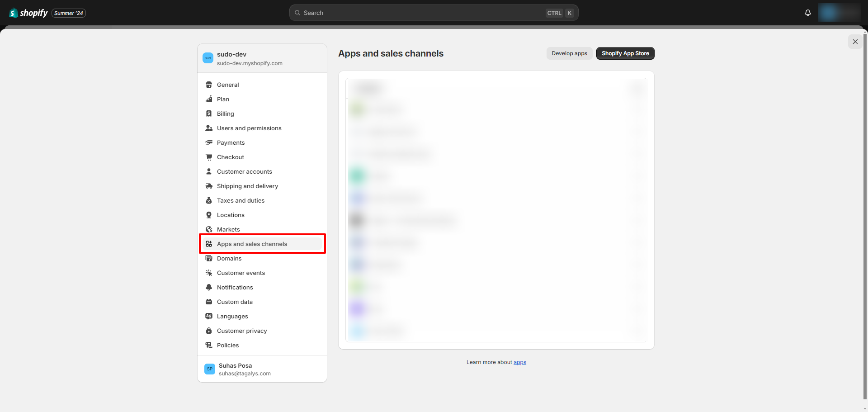Screen dimensions: 868x412
Task: Click the Customer events sparkle icon
Action: [x=209, y=273]
